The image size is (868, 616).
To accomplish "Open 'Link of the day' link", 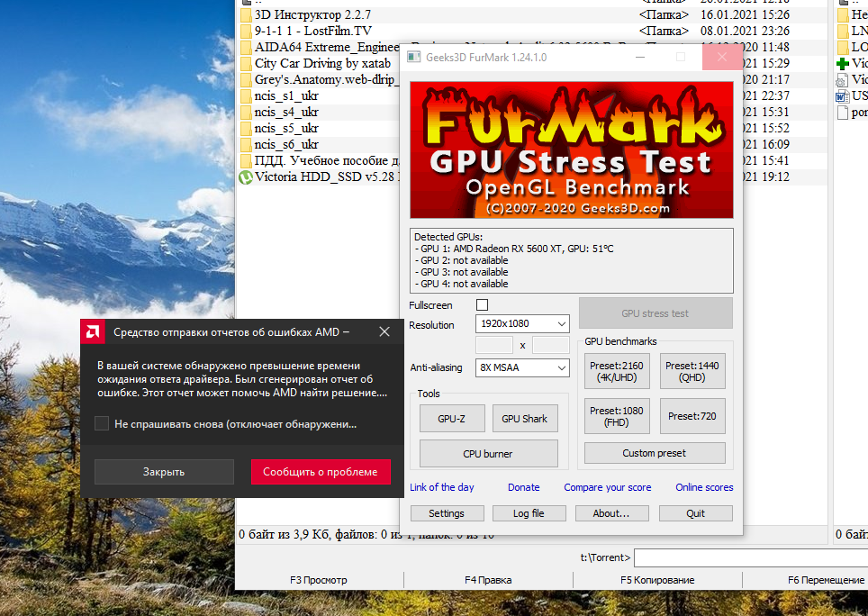I will [x=442, y=487].
